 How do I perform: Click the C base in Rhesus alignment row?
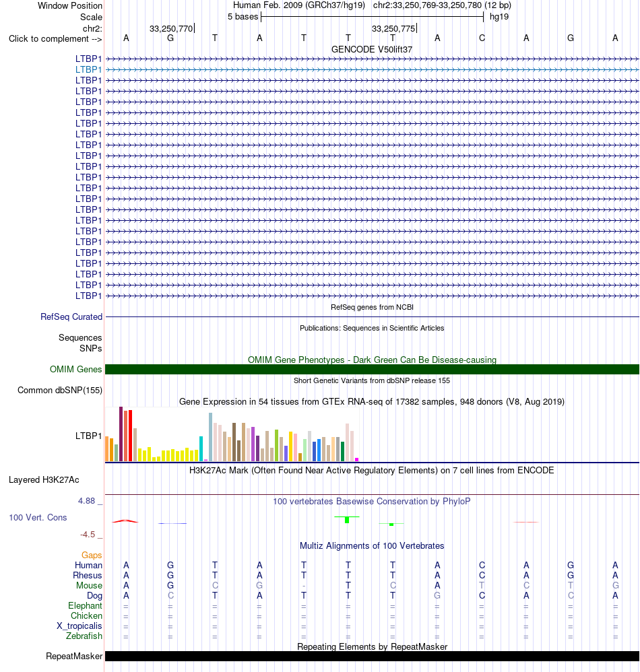pos(482,575)
